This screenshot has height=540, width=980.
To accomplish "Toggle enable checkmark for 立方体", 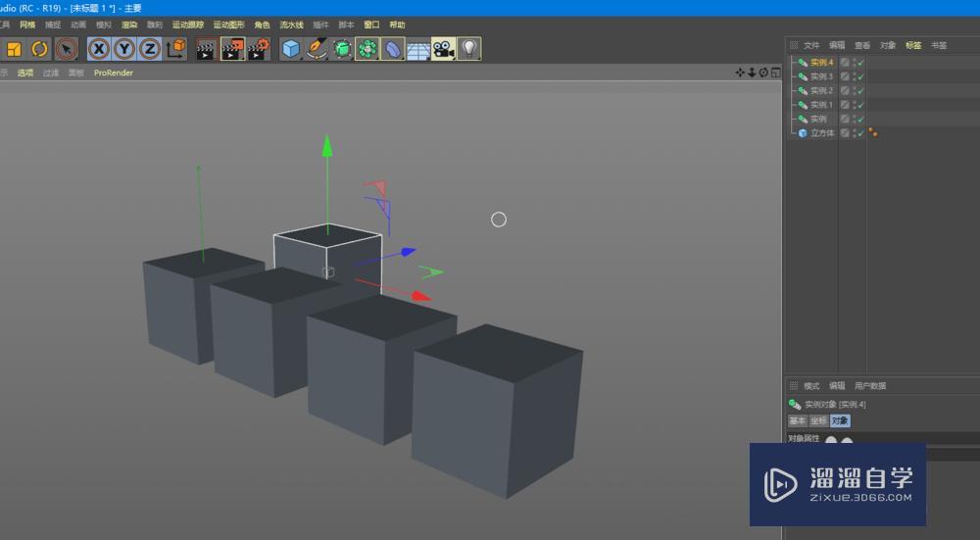I will click(x=860, y=133).
